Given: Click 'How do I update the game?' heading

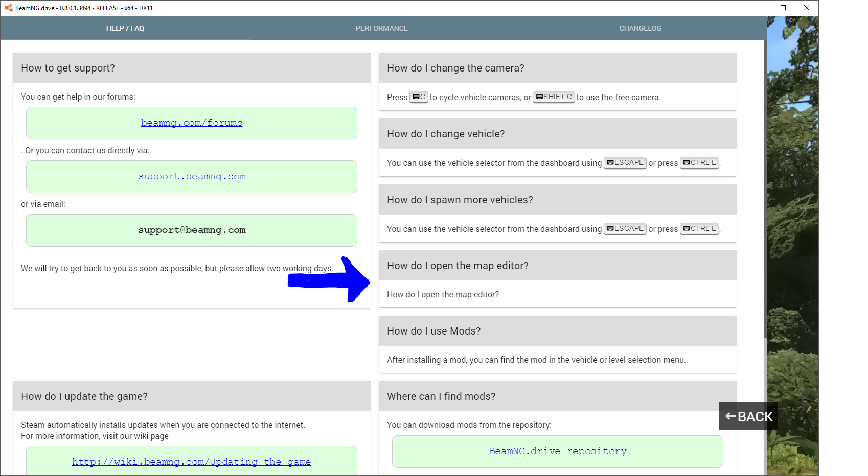Looking at the screenshot, I should (84, 396).
